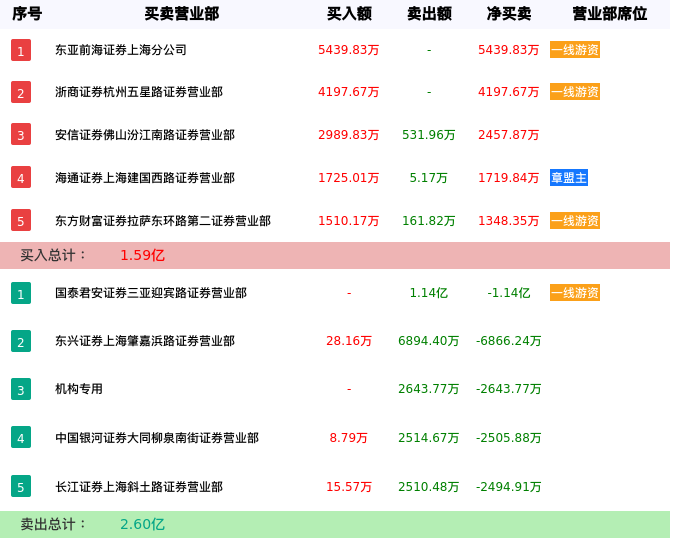676x540 pixels.
Task: Click 一线游资 tag on 浙商证券 row
Action: coord(575,92)
